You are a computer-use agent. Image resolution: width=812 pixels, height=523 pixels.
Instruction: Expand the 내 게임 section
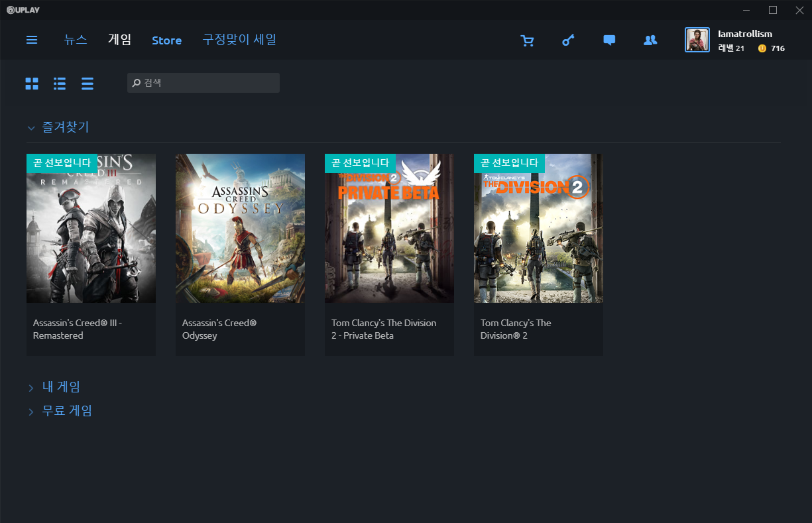[31, 388]
